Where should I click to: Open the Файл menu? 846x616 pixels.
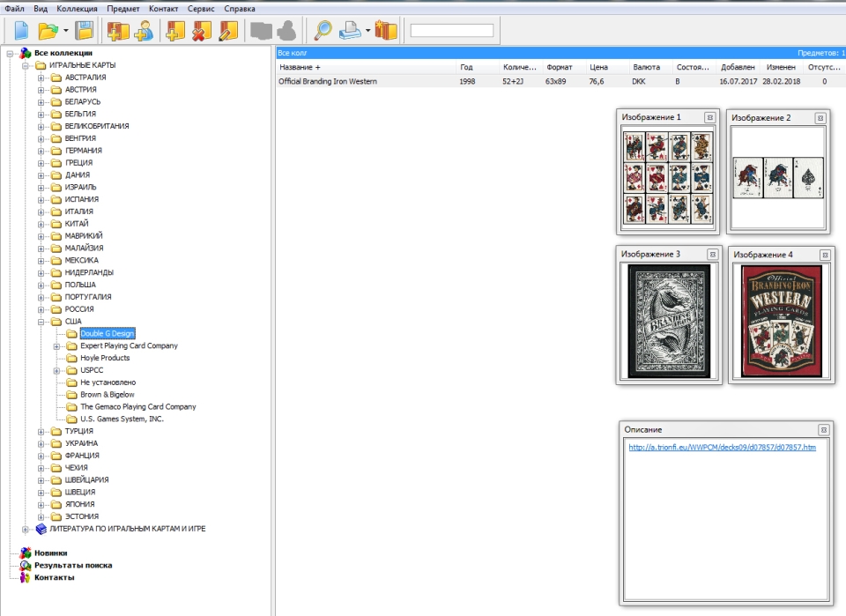[x=15, y=9]
